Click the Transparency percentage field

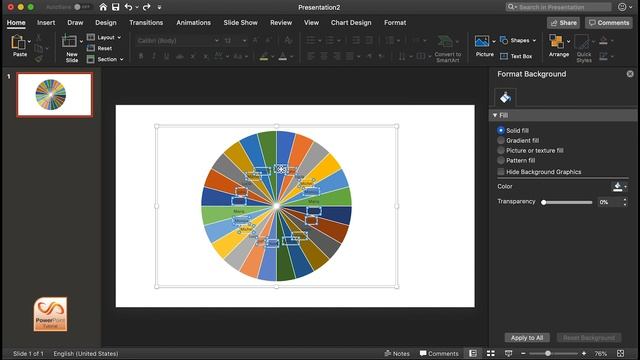609,202
